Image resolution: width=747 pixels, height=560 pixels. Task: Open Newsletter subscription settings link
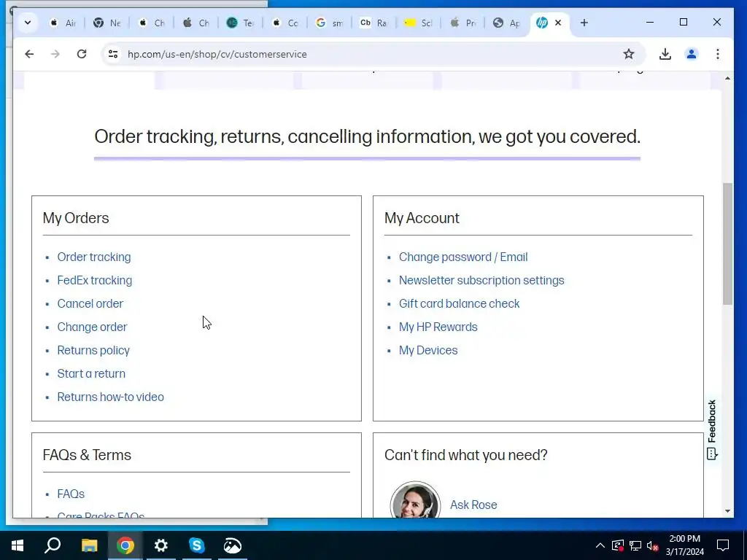[x=481, y=281]
